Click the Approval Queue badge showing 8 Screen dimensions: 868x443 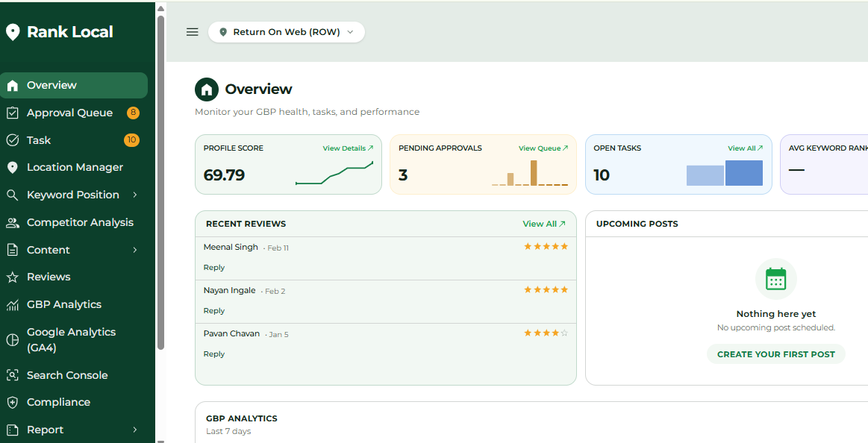point(133,113)
